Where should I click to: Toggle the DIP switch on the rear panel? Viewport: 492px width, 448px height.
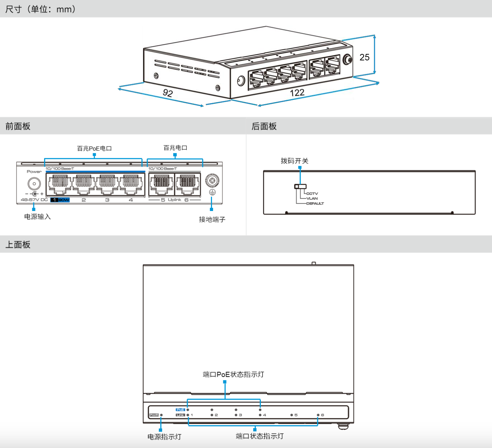tap(300, 186)
